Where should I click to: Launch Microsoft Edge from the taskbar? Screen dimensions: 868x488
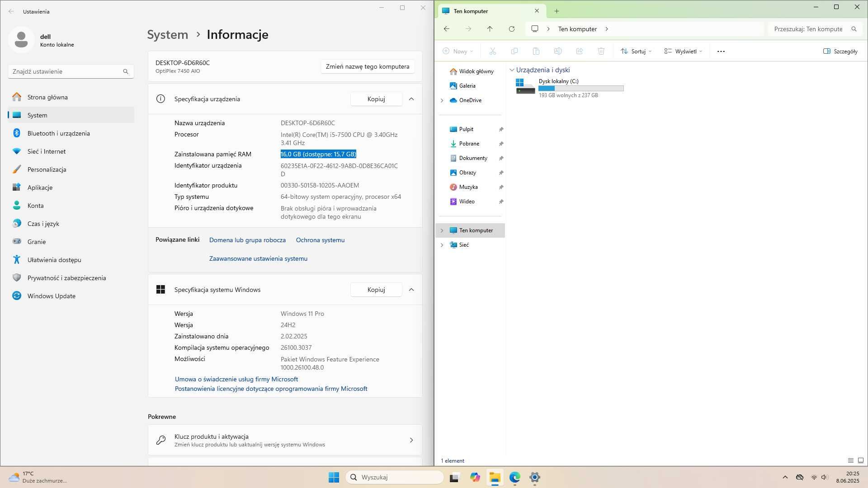pos(515,477)
